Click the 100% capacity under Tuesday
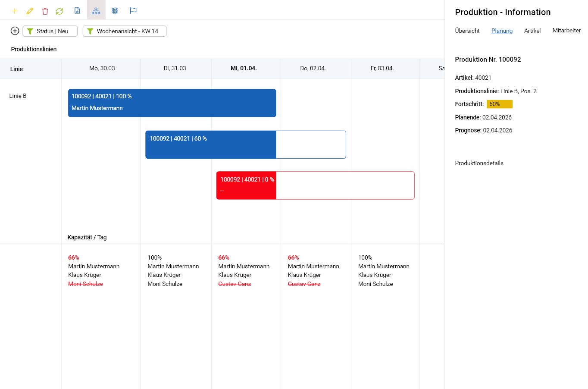This screenshot has width=588, height=389. pos(155,257)
